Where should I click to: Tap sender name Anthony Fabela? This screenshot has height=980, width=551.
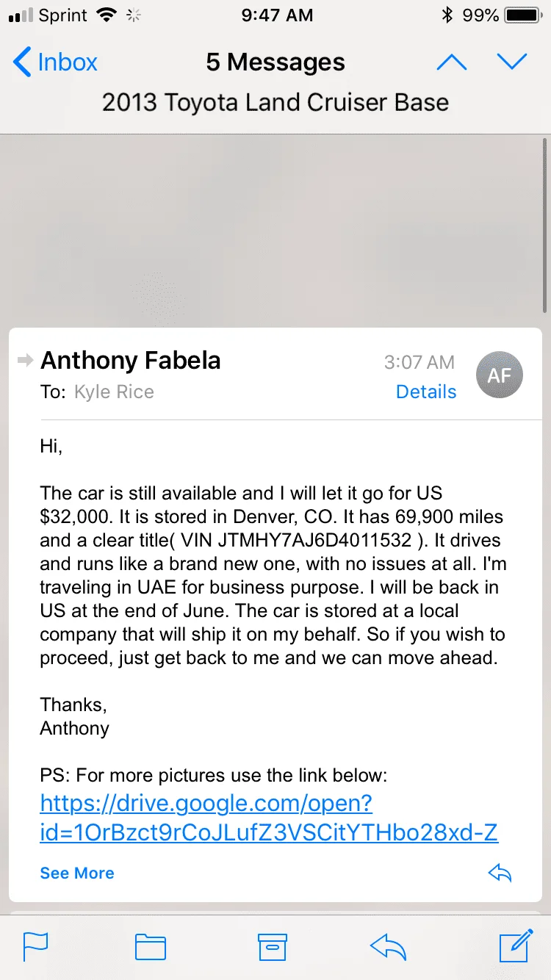pos(131,360)
